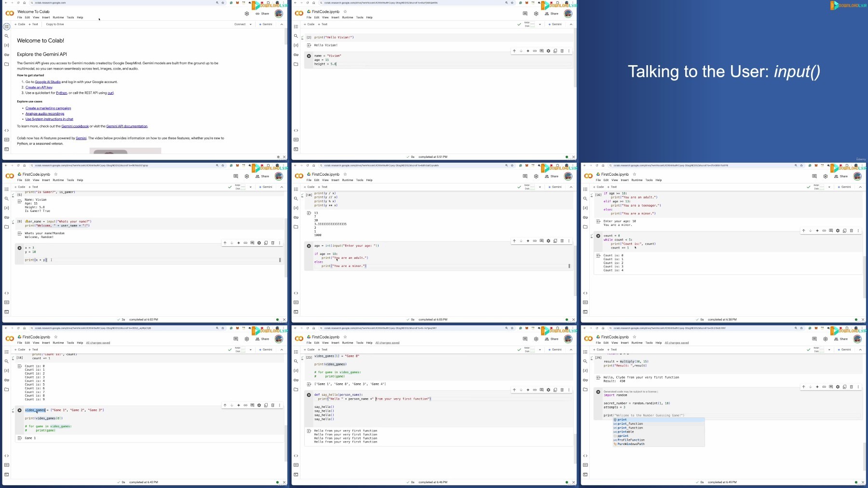Open RAM Disk dropdown in video_games window
This screenshot has width=868, height=488.
(250, 349)
